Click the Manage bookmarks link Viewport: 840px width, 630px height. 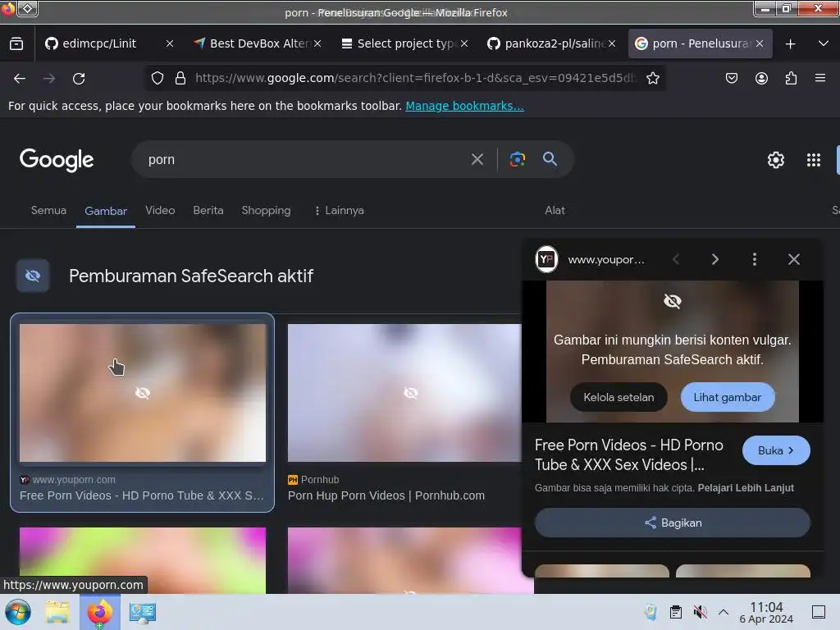[464, 106]
